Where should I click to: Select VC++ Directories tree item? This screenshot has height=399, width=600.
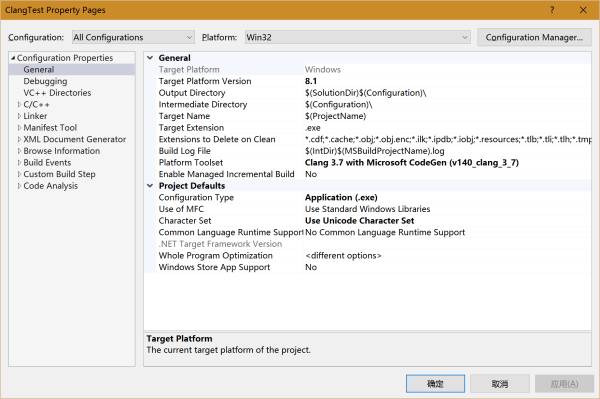57,93
